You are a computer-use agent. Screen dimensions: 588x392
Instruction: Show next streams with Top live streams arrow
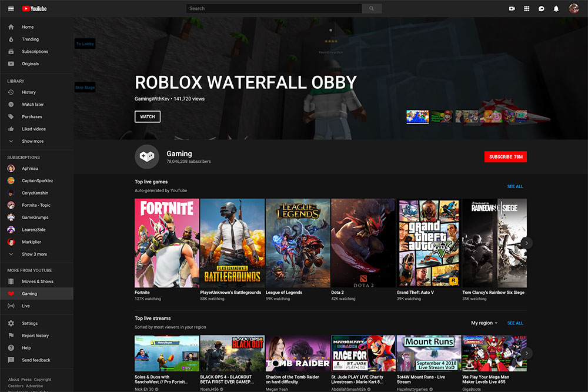526,353
